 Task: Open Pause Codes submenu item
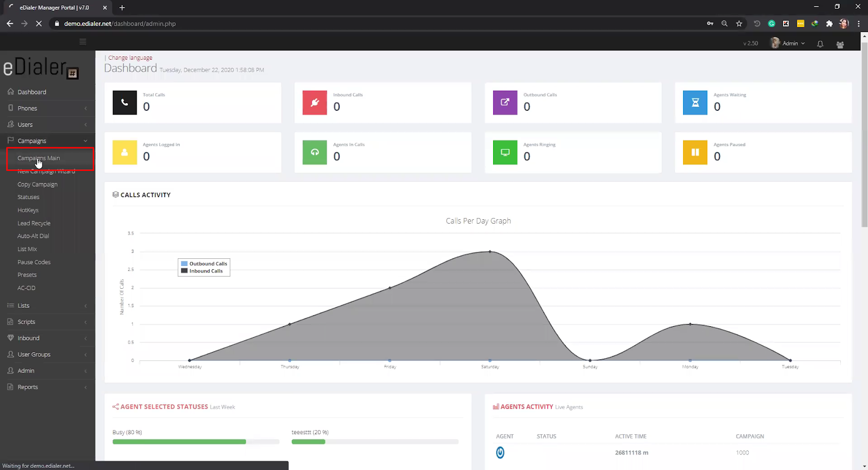[x=34, y=262]
